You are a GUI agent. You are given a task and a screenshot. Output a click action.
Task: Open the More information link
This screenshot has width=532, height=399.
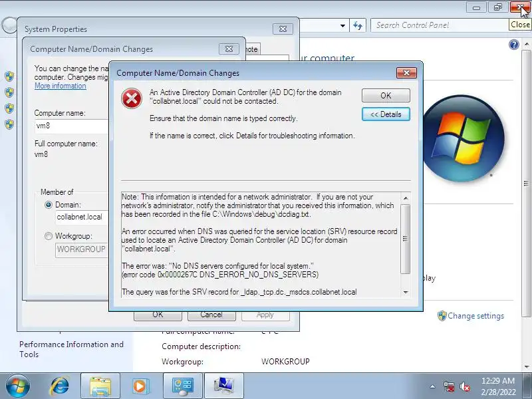point(61,86)
